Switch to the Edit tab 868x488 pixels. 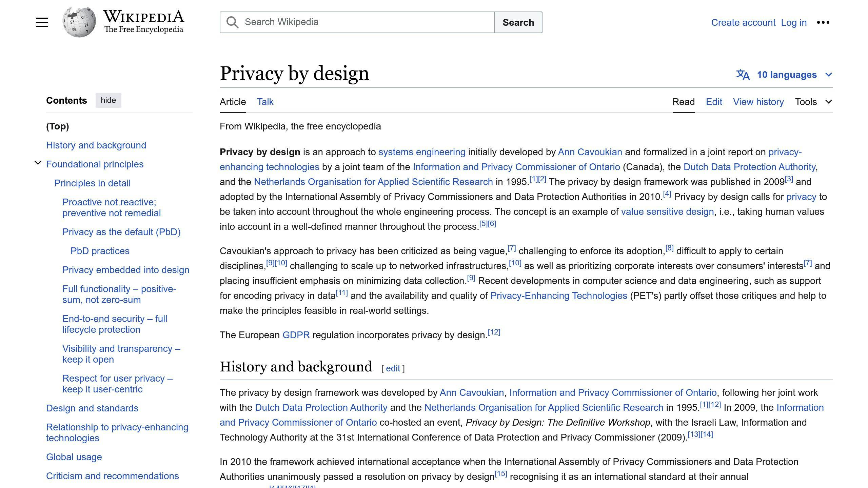[x=713, y=102]
